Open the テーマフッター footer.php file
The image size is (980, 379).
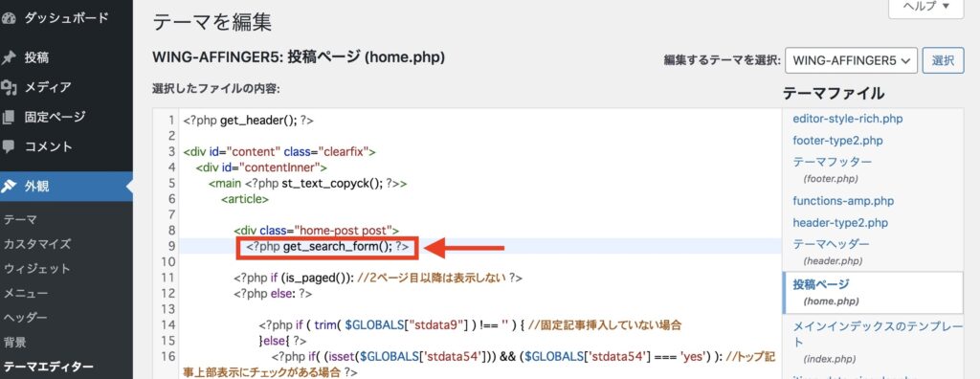click(x=832, y=169)
